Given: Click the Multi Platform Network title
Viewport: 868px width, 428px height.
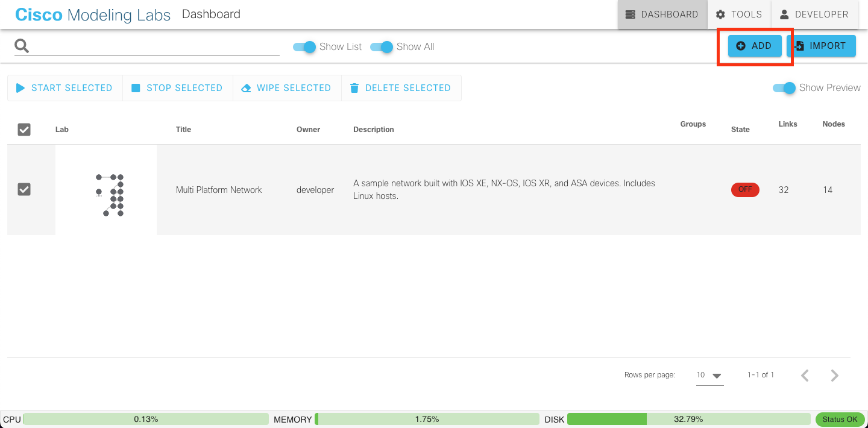Looking at the screenshot, I should click(219, 190).
